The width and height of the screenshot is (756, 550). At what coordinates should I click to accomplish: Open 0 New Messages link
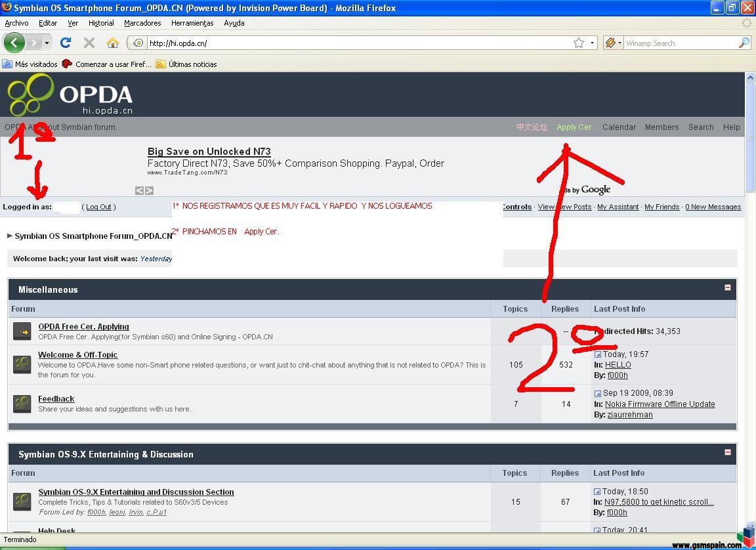click(x=713, y=207)
